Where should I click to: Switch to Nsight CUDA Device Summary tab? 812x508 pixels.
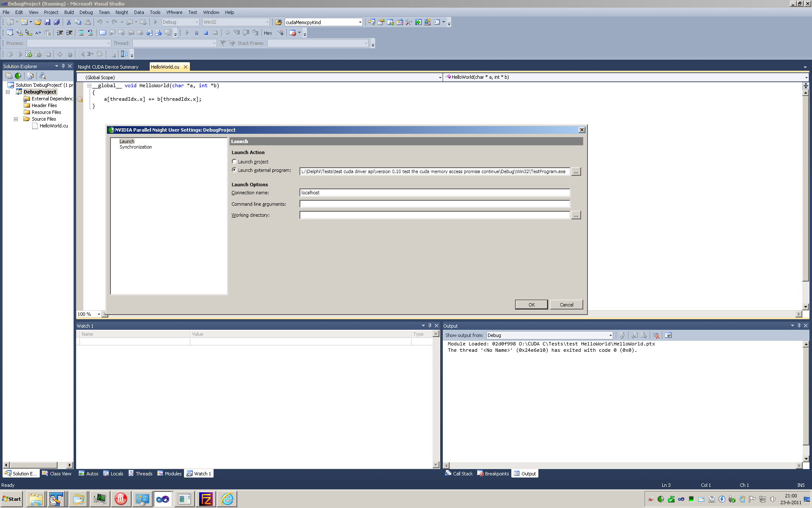[108, 67]
